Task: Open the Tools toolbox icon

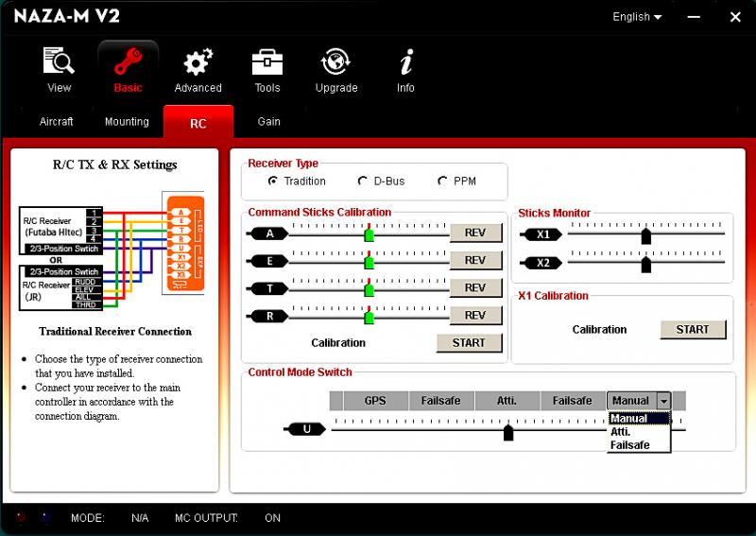Action: click(x=267, y=62)
